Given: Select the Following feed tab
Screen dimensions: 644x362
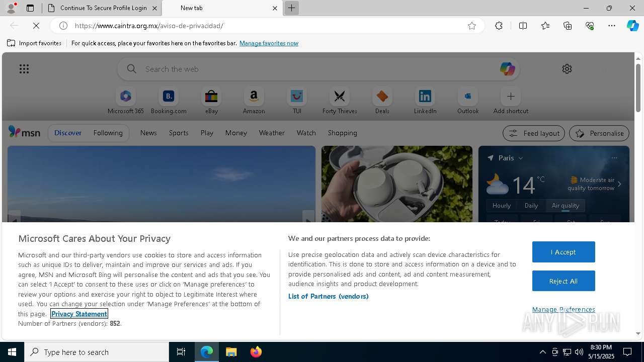Looking at the screenshot, I should 108,133.
